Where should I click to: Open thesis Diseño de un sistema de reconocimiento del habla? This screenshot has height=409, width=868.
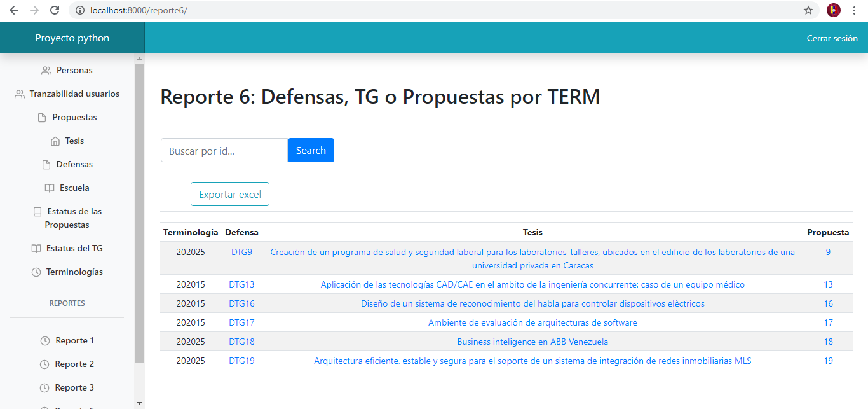(532, 303)
